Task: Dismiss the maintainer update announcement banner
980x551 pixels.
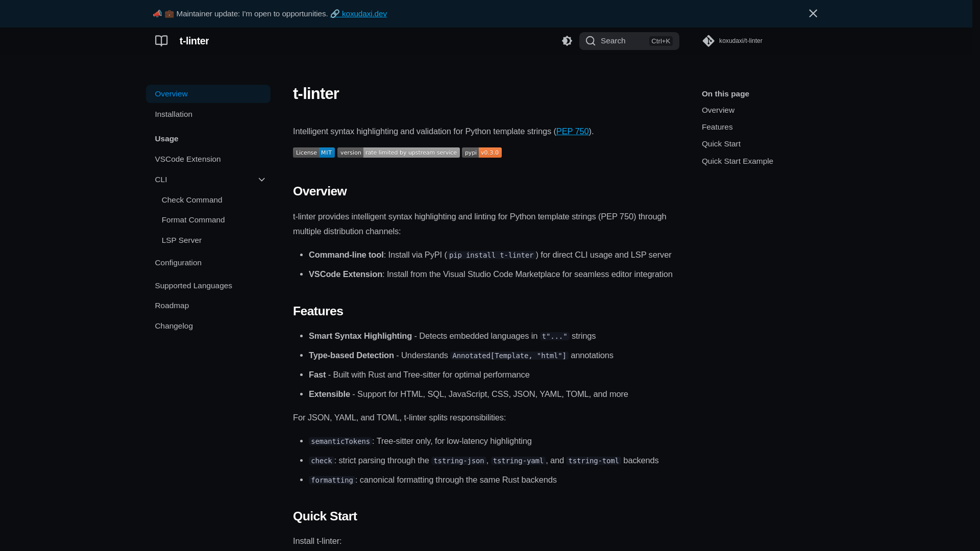Action: click(813, 13)
